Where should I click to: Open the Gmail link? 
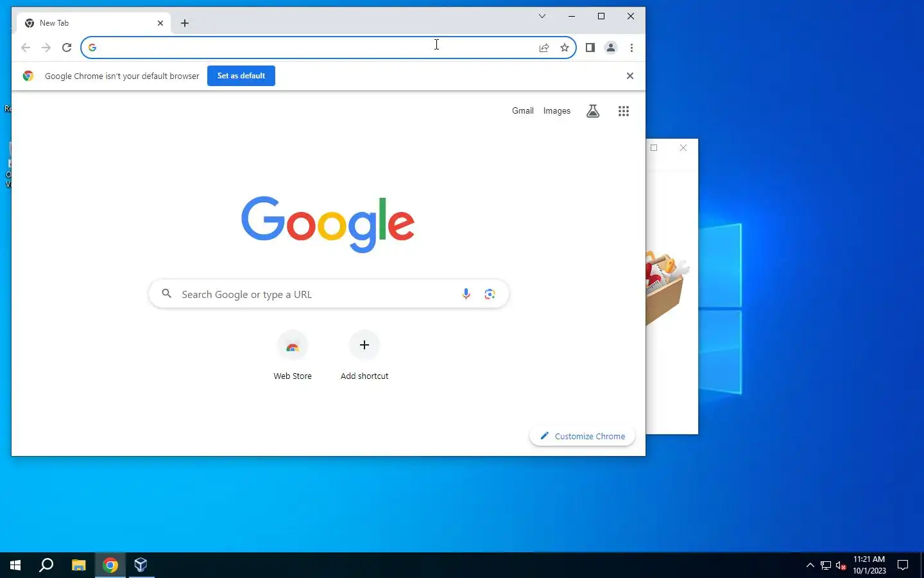point(523,111)
